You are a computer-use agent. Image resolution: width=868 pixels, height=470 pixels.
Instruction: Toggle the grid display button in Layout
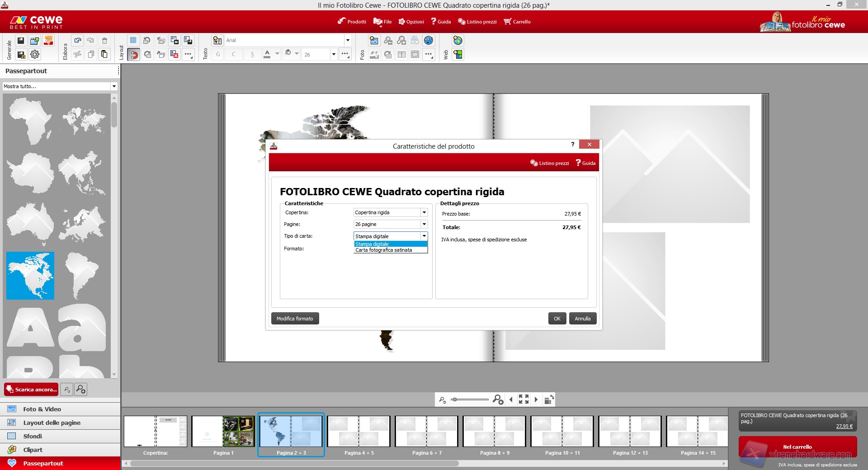tap(133, 41)
